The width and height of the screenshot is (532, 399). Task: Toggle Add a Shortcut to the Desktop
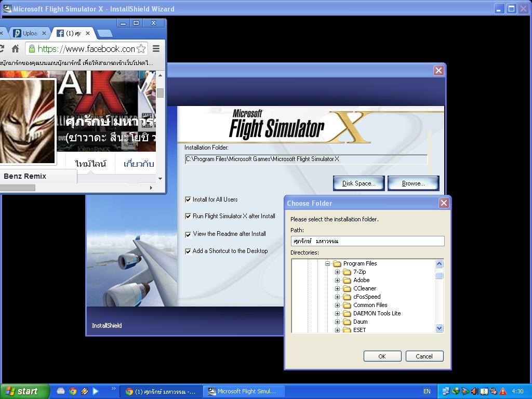click(188, 251)
